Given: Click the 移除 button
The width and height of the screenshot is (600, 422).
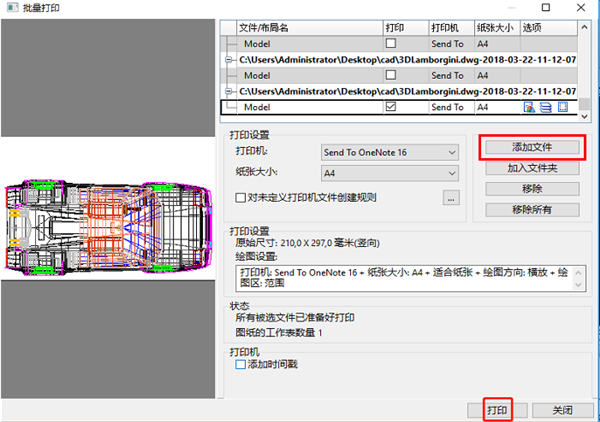Looking at the screenshot, I should click(532, 189).
